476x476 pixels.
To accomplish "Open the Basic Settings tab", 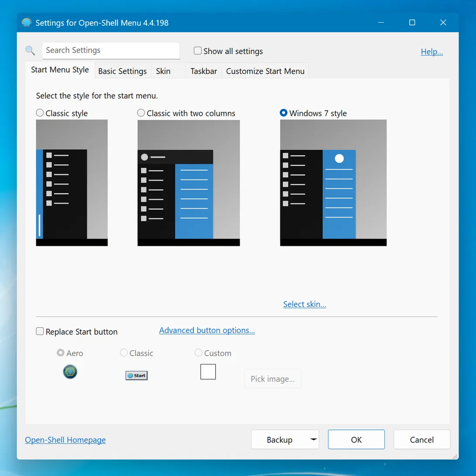I will point(122,71).
